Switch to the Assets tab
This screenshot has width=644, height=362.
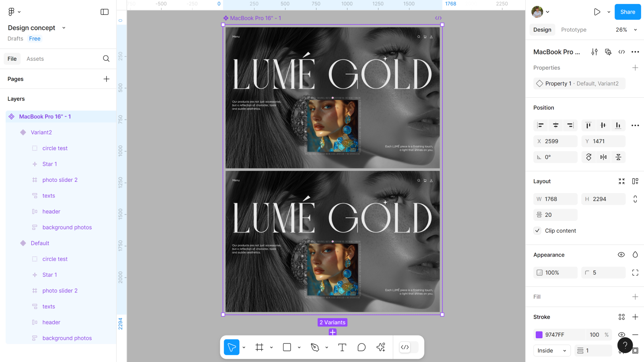point(35,59)
